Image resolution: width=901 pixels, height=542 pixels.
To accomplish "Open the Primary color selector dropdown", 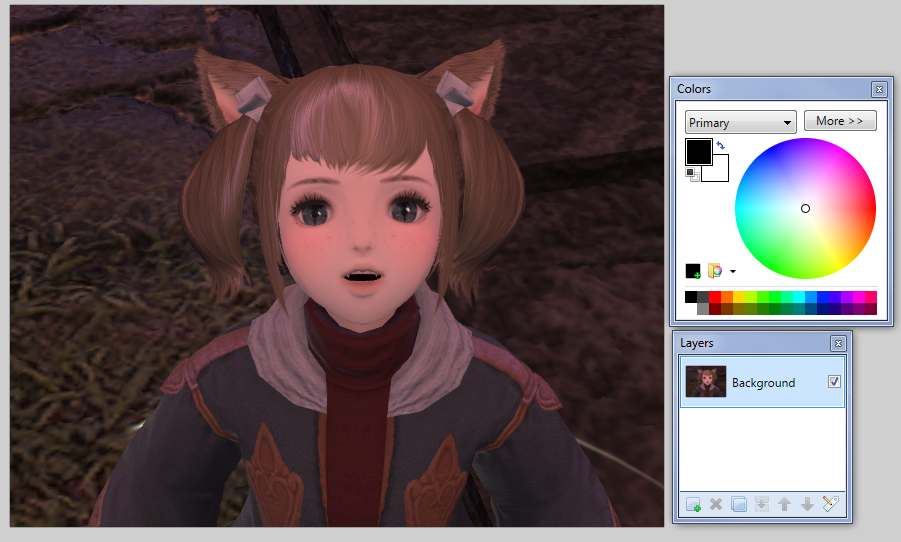I will (x=741, y=122).
